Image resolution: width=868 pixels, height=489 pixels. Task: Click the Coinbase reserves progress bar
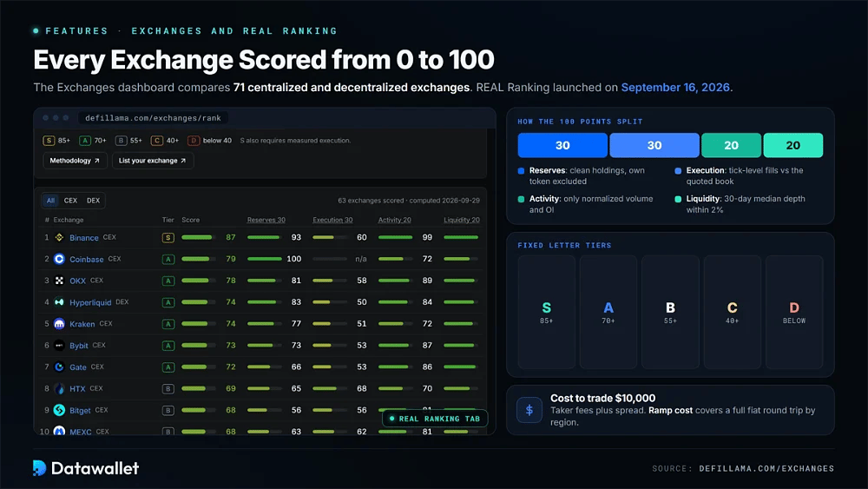(x=265, y=259)
